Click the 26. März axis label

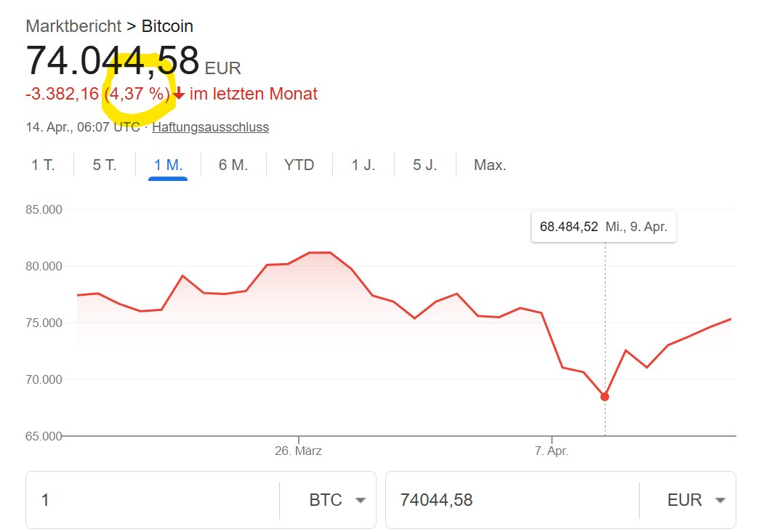pyautogui.click(x=298, y=451)
